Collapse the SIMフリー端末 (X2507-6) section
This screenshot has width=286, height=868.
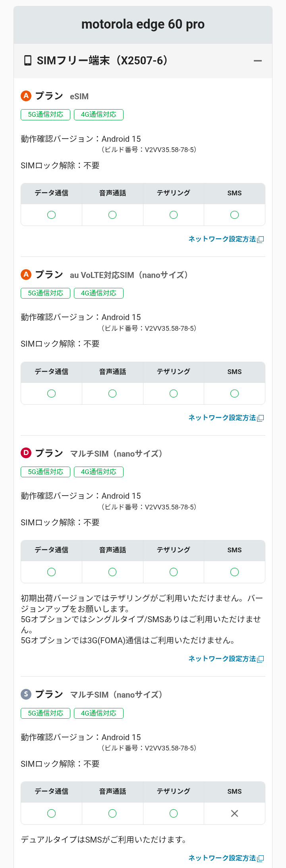[x=258, y=61]
